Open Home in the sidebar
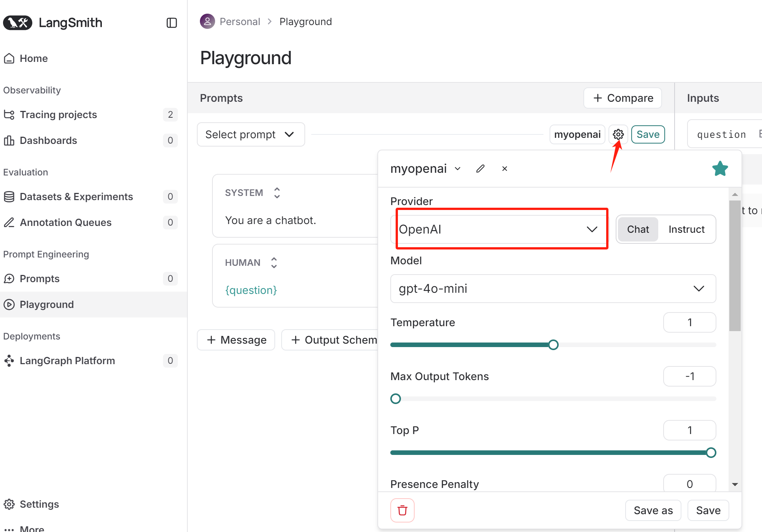This screenshot has width=762, height=532. point(34,58)
